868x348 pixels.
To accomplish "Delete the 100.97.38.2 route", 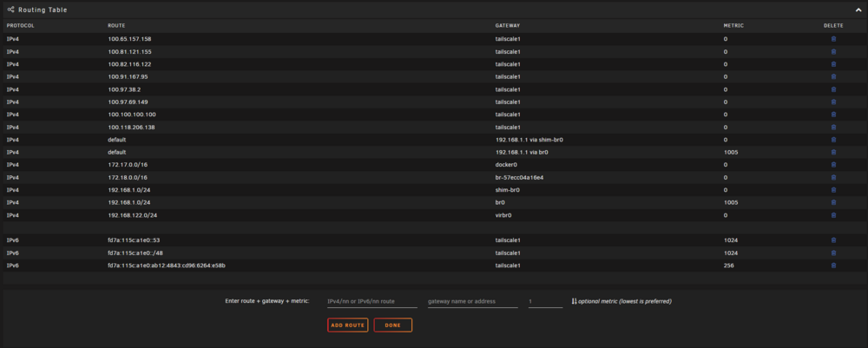I will point(833,89).
